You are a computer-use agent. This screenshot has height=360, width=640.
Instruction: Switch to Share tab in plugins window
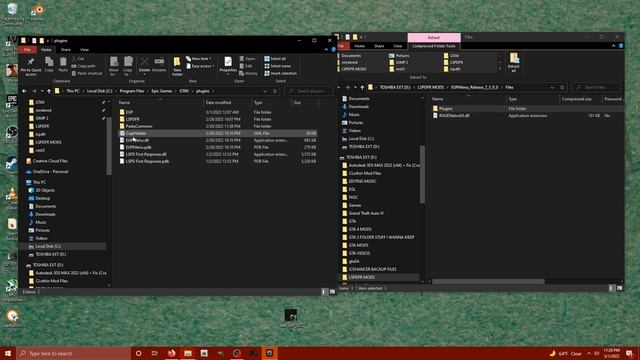tap(65, 49)
